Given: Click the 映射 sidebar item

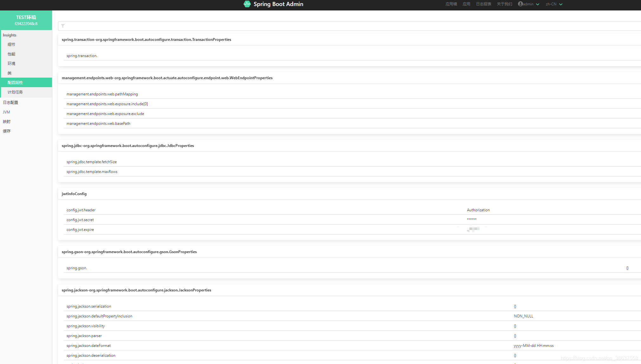Looking at the screenshot, I should click(7, 121).
